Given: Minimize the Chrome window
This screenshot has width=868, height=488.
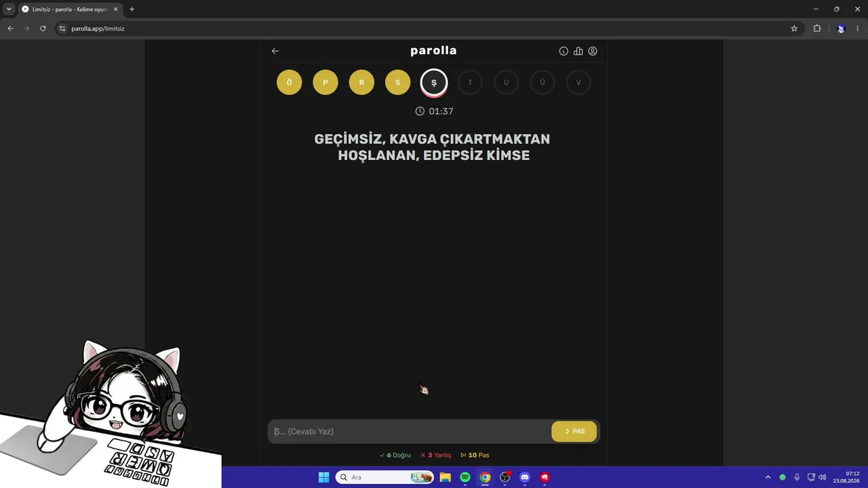Looking at the screenshot, I should 816,9.
